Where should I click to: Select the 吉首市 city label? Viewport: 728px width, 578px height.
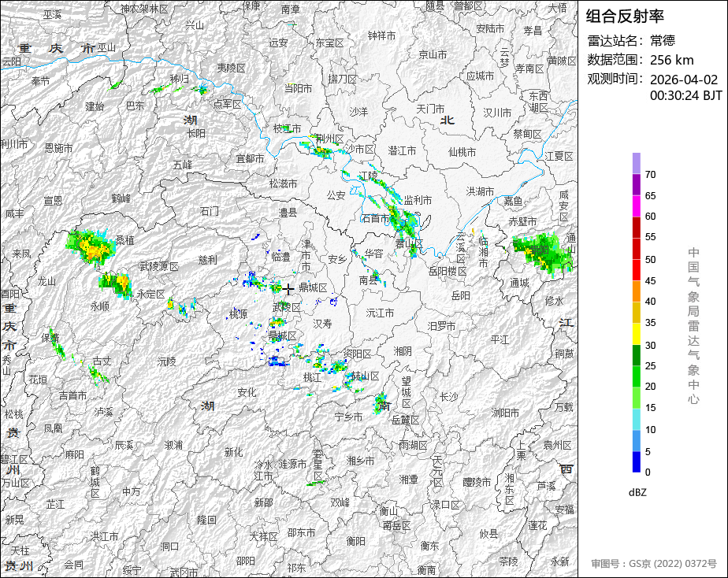click(x=73, y=395)
